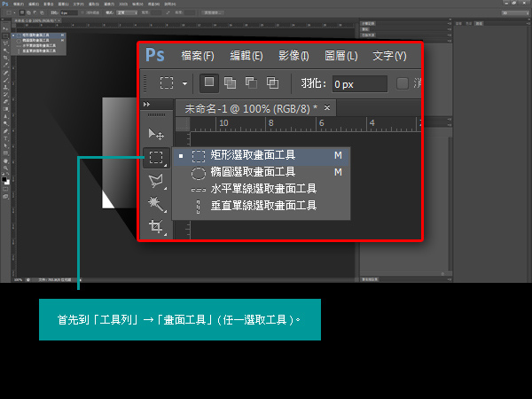This screenshot has width=532, height=399.
Task: Select the Gradient tool in small toolbox
Action: [5, 108]
